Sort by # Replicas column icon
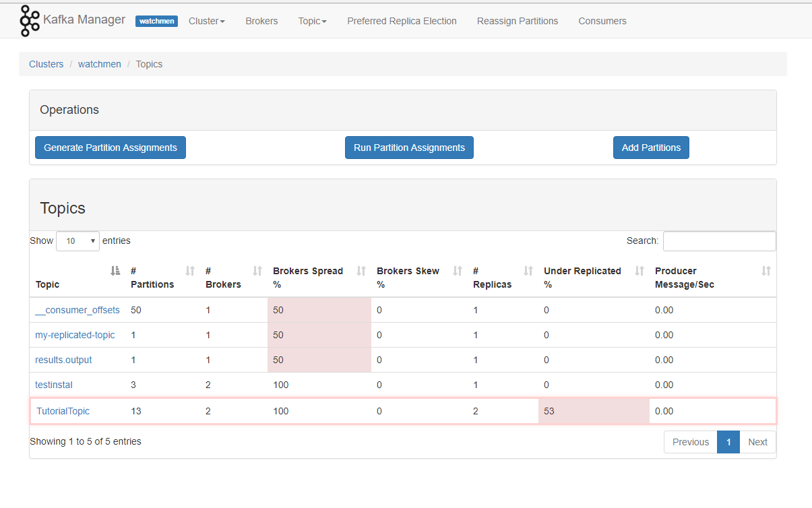Screen dimensions: 812x508 528,271
